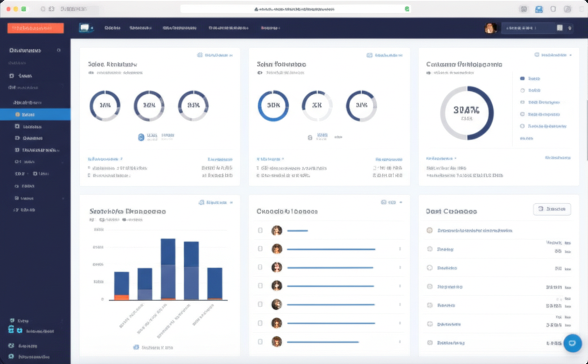Viewport: 588px width, 364px height.
Task: Tick the checkbox on the last row of the middle list
Action: (x=260, y=342)
